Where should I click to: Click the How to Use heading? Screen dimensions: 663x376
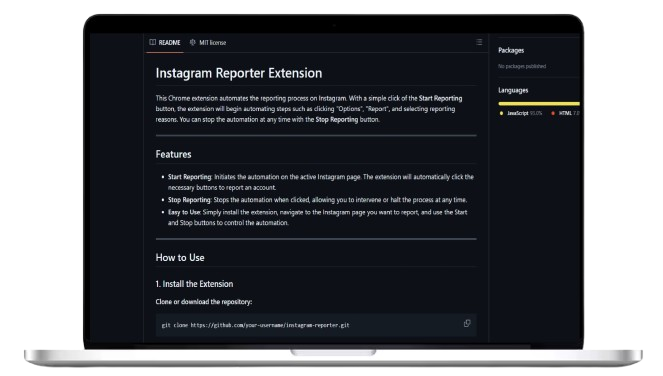180,258
